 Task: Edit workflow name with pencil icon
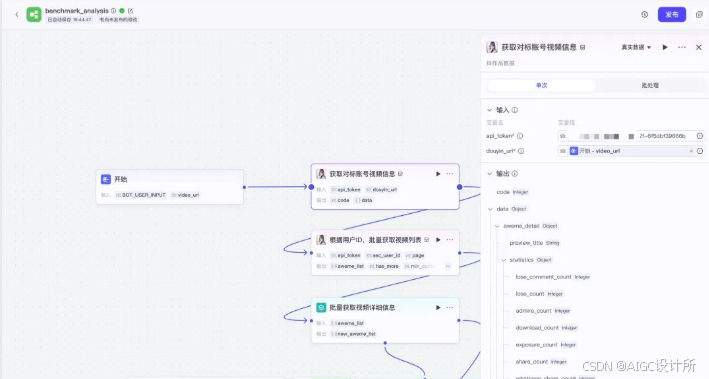(x=131, y=10)
